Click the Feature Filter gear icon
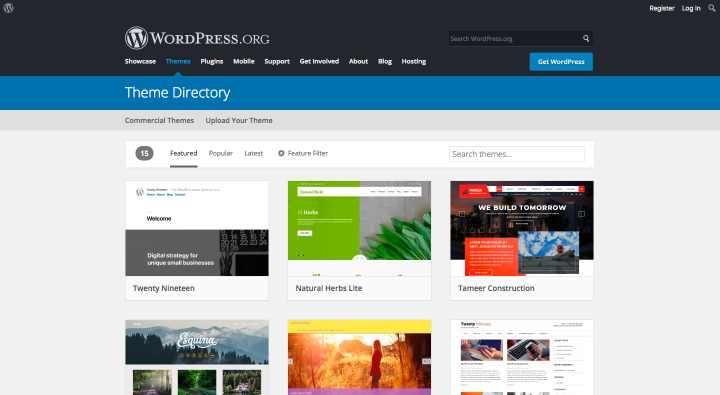The height and width of the screenshot is (395, 720). click(281, 153)
